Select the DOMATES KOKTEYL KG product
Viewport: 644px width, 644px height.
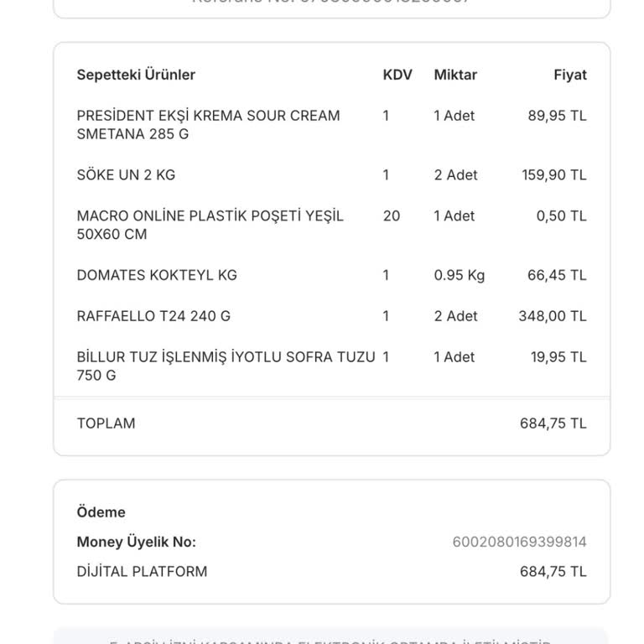tap(157, 275)
